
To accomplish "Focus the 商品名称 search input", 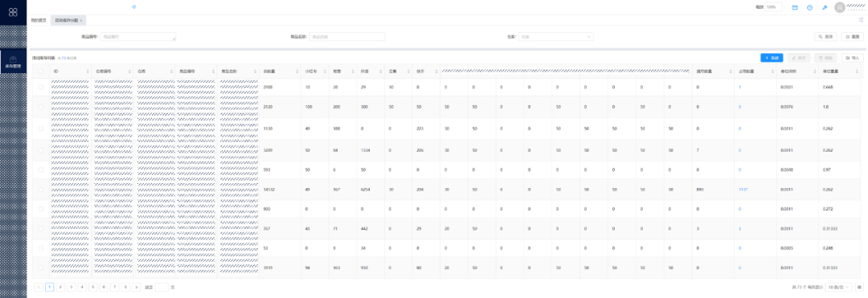I will (x=347, y=36).
